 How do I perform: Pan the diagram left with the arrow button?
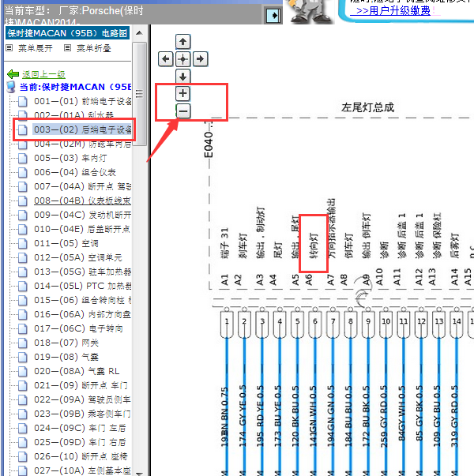(166, 59)
